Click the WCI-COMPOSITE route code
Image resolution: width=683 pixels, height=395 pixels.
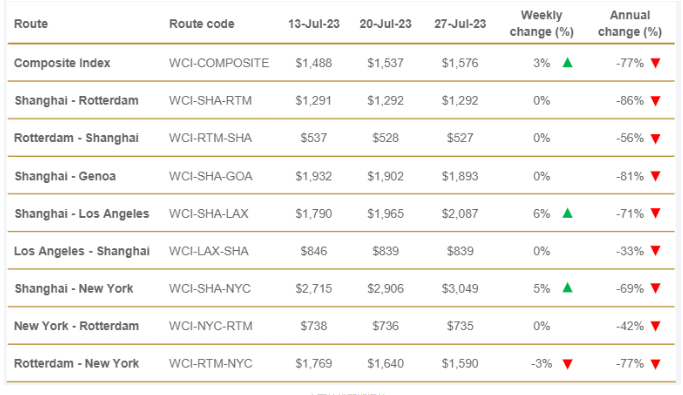pos(219,63)
